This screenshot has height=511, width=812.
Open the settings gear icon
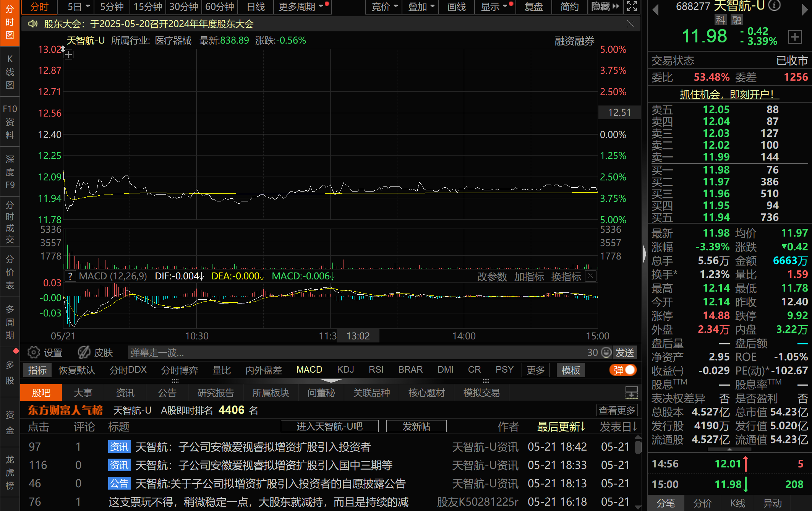point(34,352)
